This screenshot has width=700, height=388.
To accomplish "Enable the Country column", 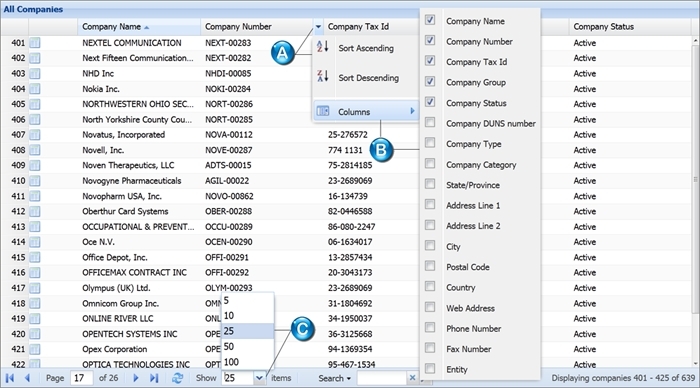I will point(430,286).
